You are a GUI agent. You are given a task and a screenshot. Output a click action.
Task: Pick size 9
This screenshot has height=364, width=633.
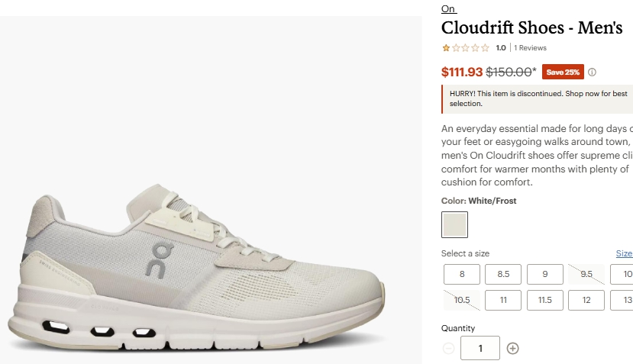point(544,275)
